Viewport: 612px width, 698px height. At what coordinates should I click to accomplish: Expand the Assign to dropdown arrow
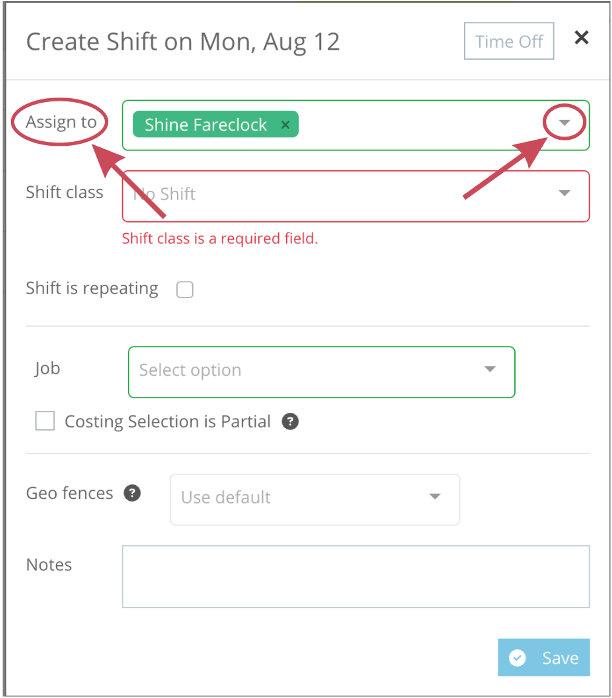pyautogui.click(x=564, y=122)
